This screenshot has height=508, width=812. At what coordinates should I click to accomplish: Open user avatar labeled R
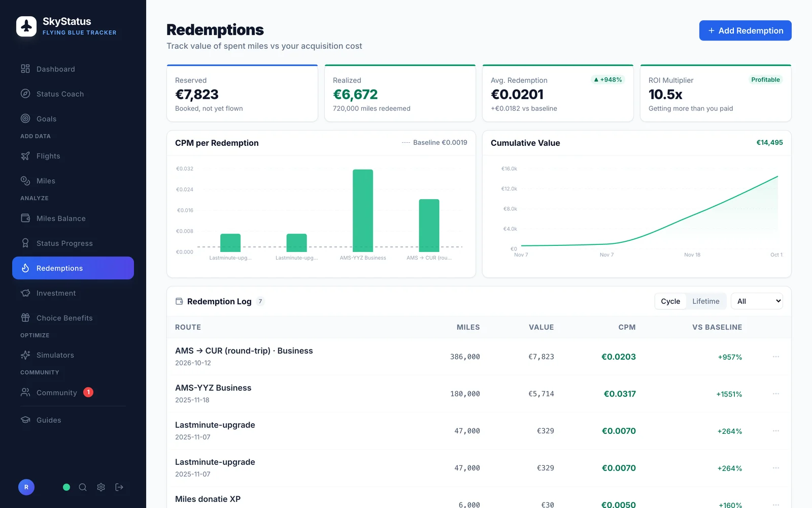pyautogui.click(x=26, y=487)
